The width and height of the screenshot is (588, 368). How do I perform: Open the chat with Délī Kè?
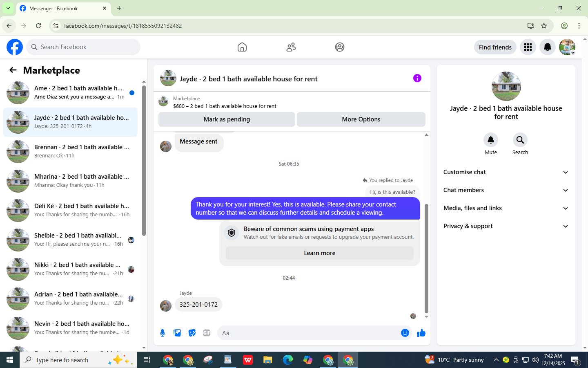(x=70, y=211)
